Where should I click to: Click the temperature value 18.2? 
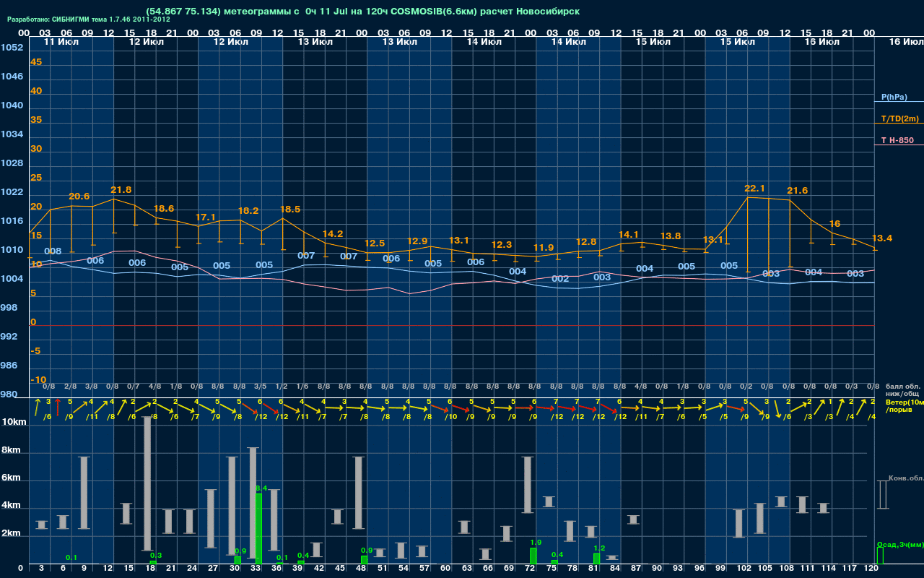coord(248,211)
